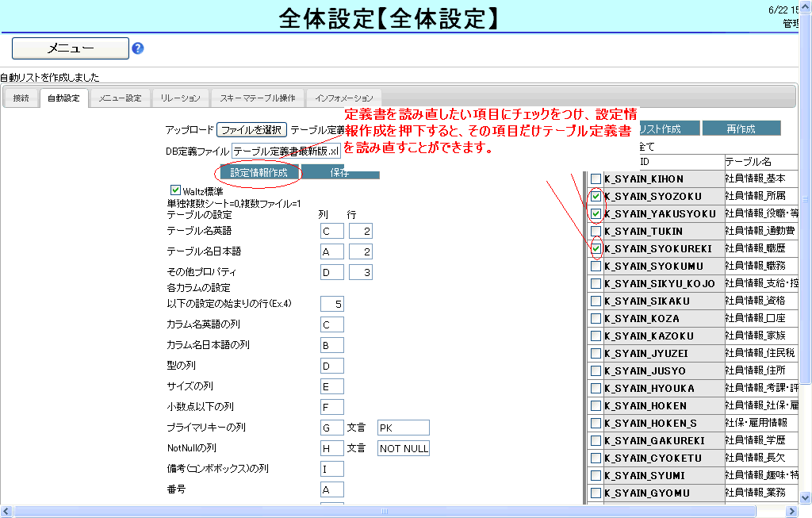812x518 pixels.
Task: Switch to the 接続 tab
Action: (21, 98)
